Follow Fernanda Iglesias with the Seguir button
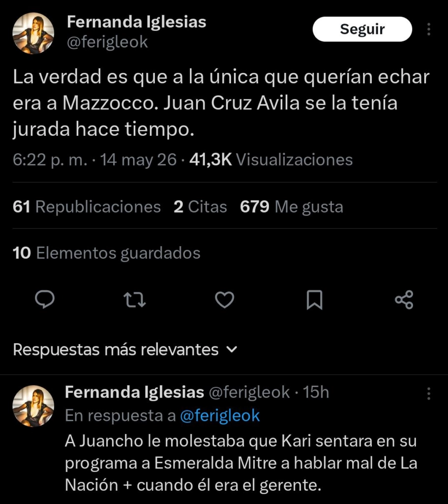Screen dimensions: 448x504 (362, 29)
